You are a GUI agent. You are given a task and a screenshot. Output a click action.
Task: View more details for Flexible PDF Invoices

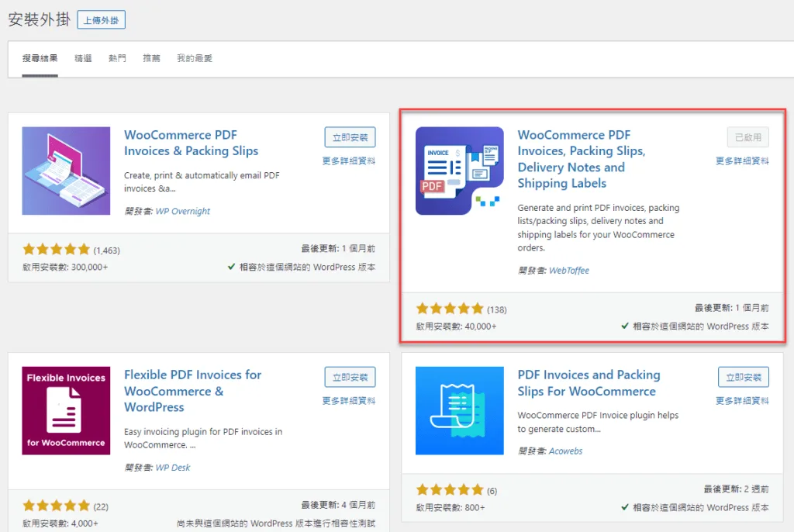[348, 401]
